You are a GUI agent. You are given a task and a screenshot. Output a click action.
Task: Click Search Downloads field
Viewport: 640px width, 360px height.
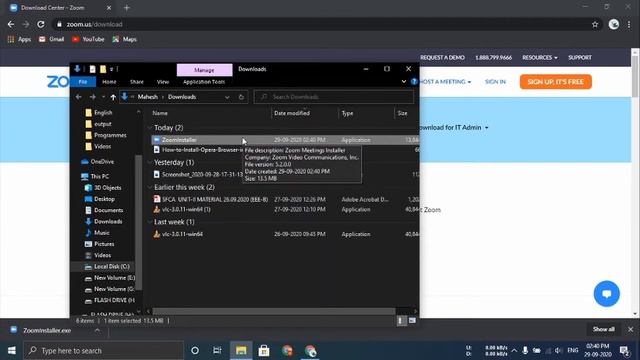[334, 97]
